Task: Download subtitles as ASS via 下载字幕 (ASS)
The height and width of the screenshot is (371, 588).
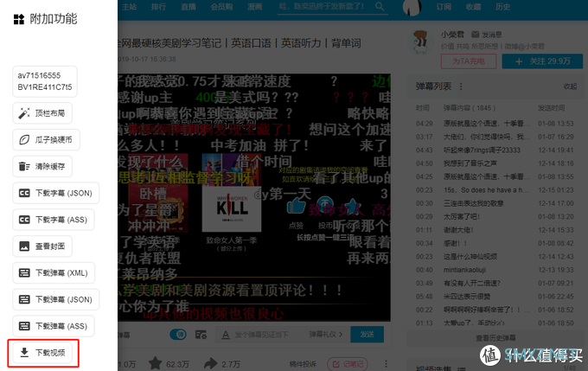Action: coord(54,220)
